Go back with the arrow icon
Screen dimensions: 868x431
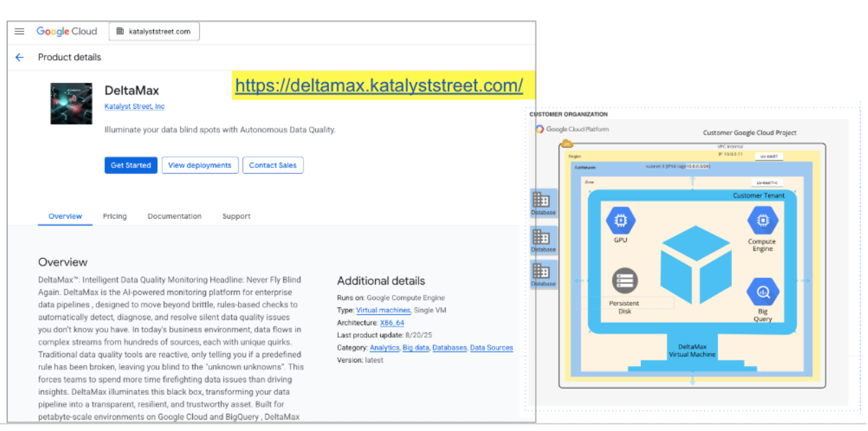[x=20, y=57]
